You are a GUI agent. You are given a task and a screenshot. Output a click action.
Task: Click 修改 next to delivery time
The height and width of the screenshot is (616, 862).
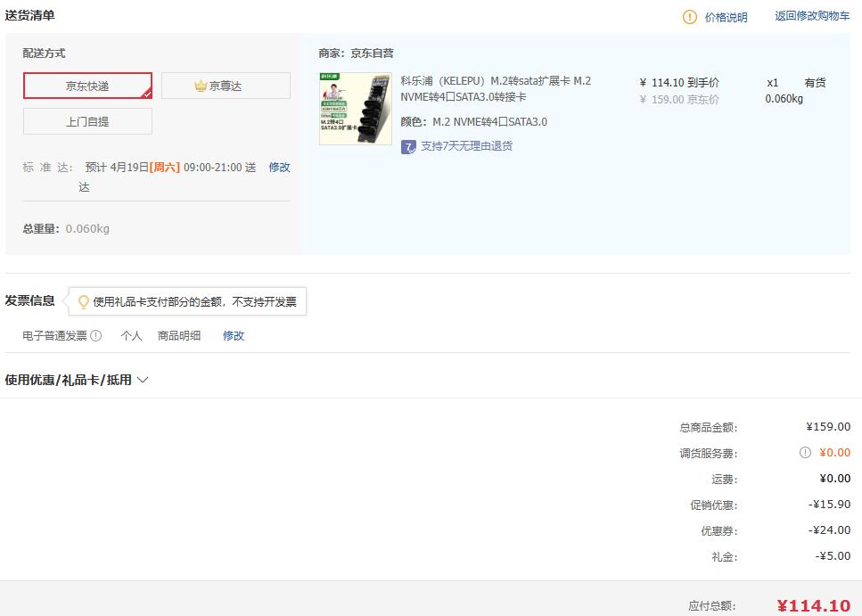pos(279,168)
